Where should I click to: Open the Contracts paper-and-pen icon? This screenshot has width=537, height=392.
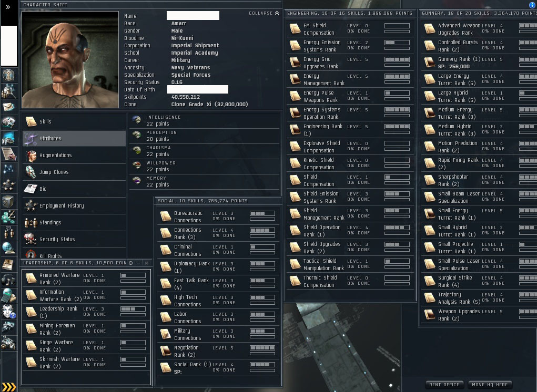coord(8,153)
